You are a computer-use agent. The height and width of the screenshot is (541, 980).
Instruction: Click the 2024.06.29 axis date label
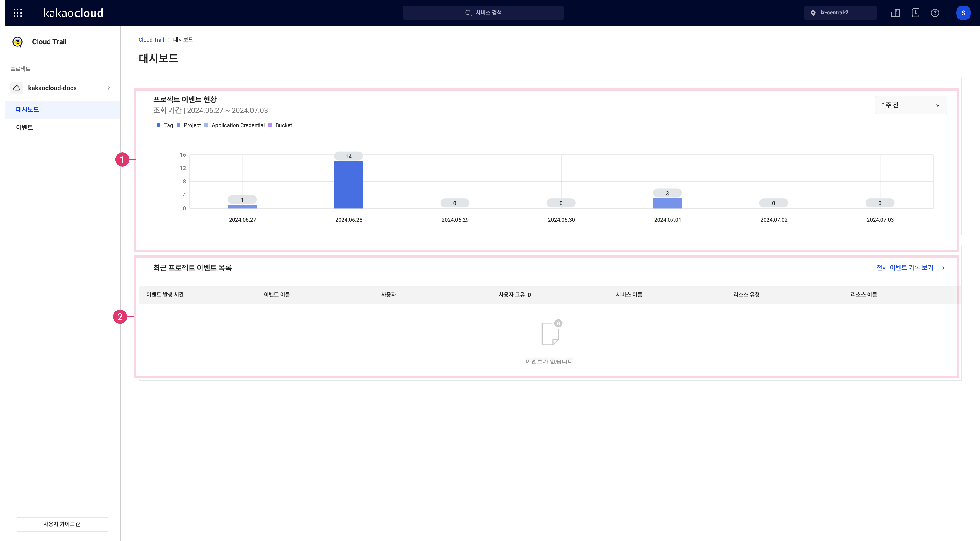tap(455, 220)
